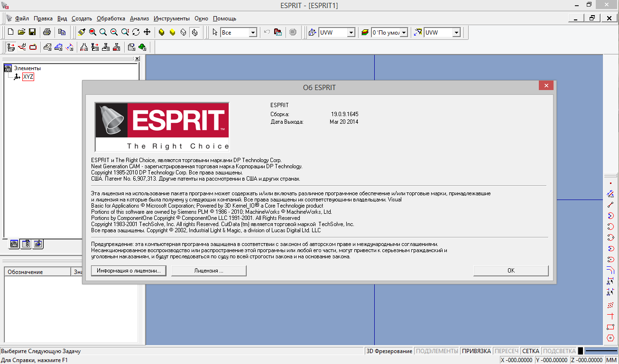
Task: Select the two-point Line tool
Action: [610, 205]
